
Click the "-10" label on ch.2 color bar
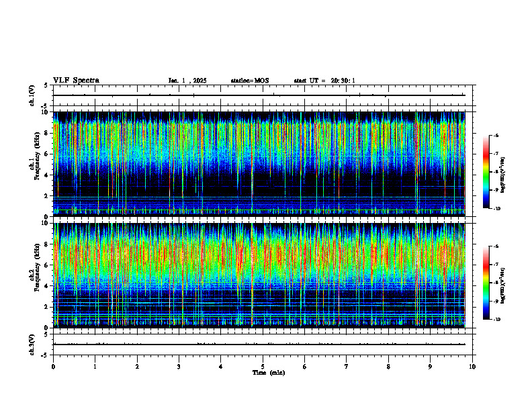(x=496, y=320)
